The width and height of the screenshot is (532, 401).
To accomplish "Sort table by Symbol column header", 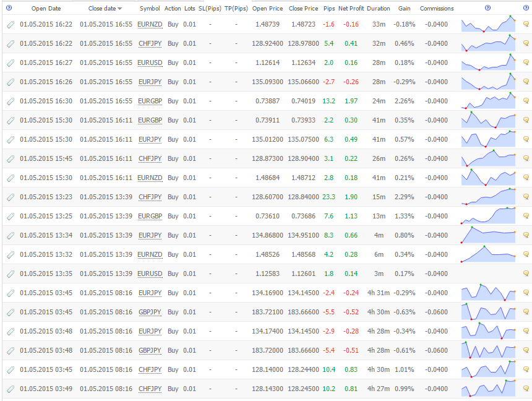I will point(150,9).
